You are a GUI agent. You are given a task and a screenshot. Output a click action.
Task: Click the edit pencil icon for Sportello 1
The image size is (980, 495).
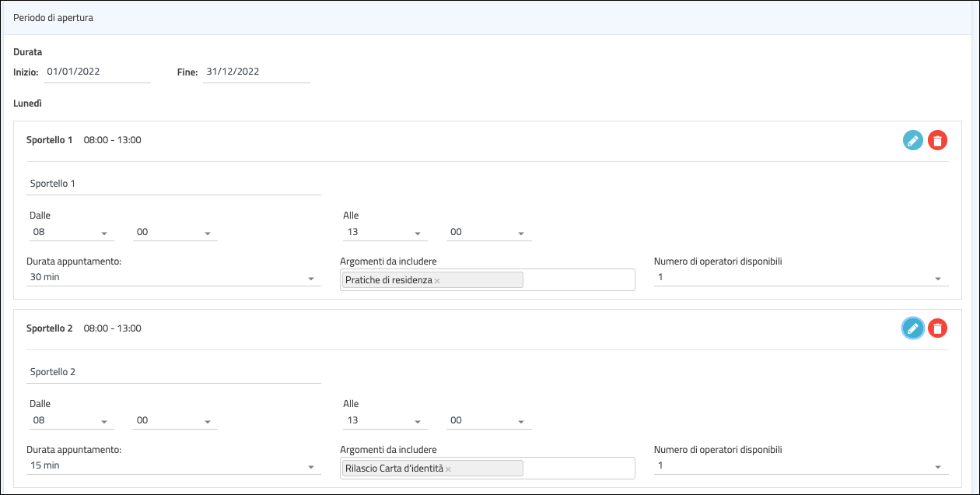pos(912,140)
